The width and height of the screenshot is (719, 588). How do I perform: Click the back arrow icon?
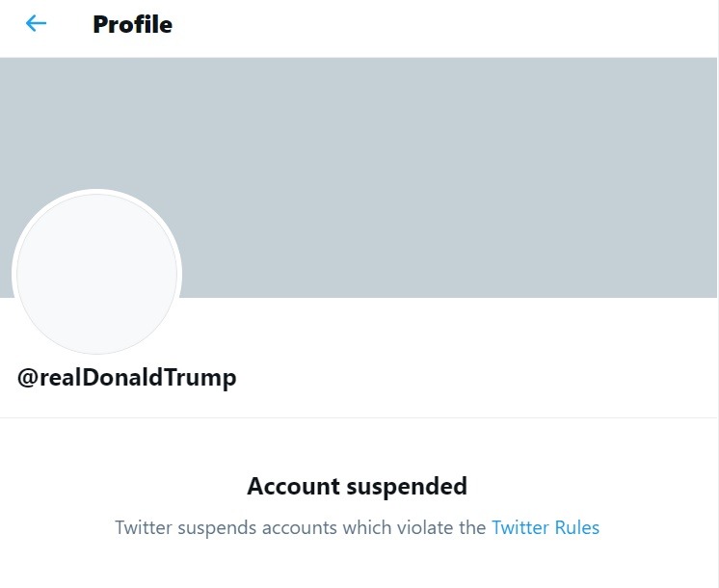36,24
